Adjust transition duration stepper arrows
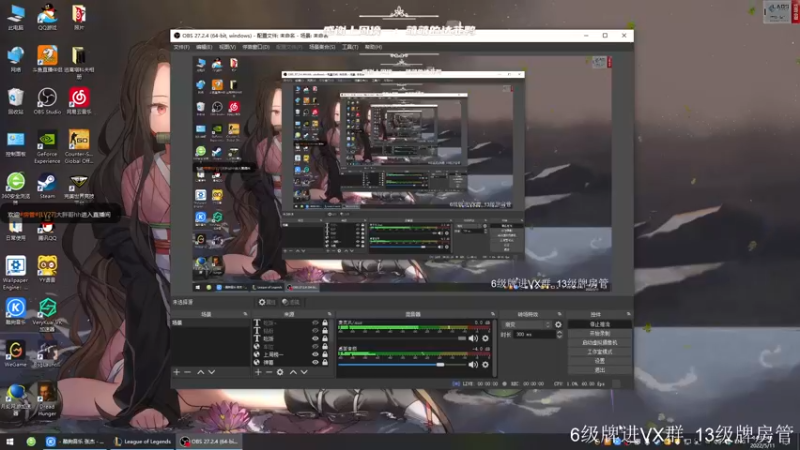 point(560,334)
